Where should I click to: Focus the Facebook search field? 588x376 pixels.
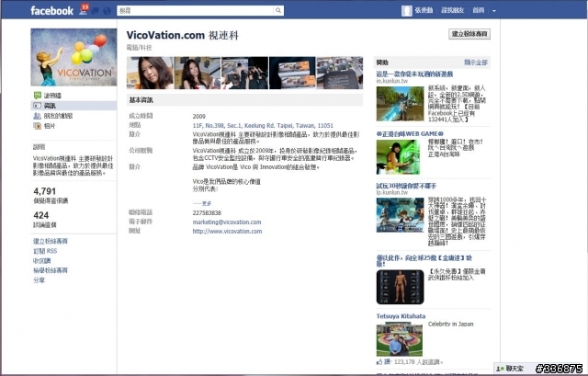[196, 10]
